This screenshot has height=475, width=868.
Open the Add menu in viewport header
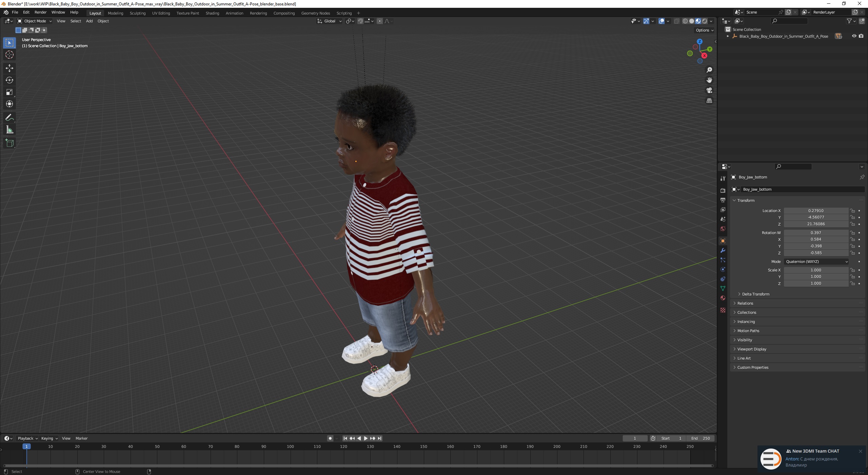point(89,21)
